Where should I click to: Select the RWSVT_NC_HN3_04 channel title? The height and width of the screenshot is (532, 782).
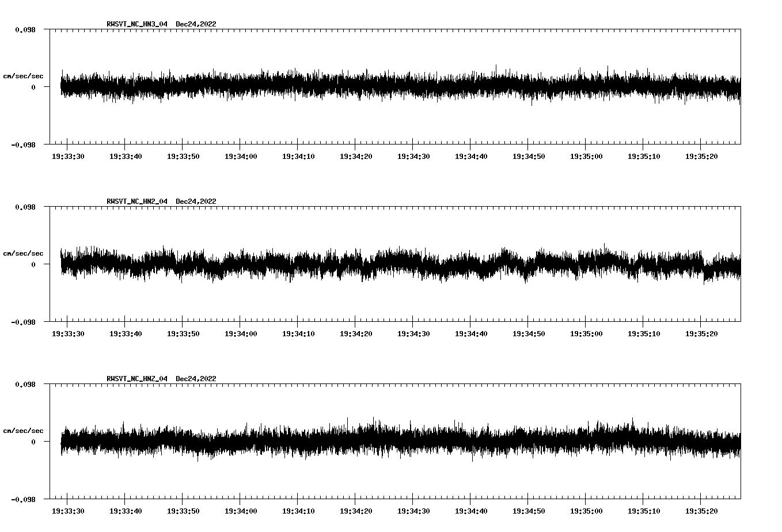[136, 24]
